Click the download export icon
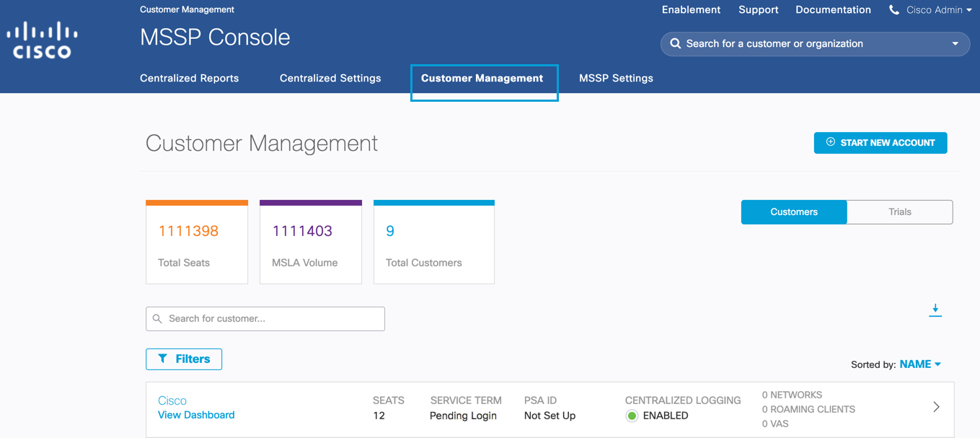Image resolution: width=980 pixels, height=438 pixels. (x=935, y=310)
